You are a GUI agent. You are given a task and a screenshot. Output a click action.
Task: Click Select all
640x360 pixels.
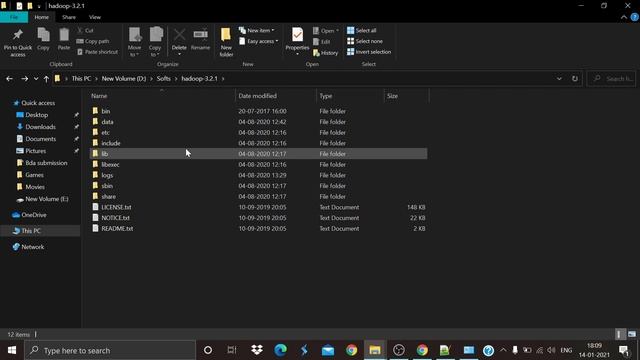362,31
